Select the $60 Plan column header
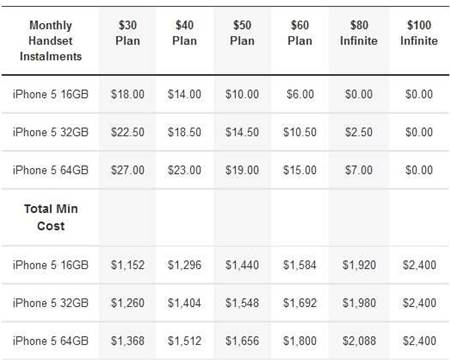The height and width of the screenshot is (362, 450). 300,33
